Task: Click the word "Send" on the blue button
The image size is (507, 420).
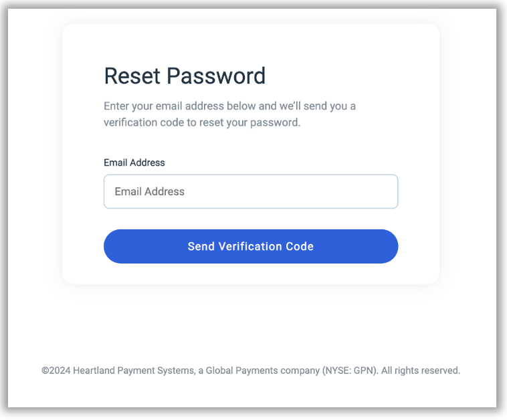Action: [x=201, y=246]
